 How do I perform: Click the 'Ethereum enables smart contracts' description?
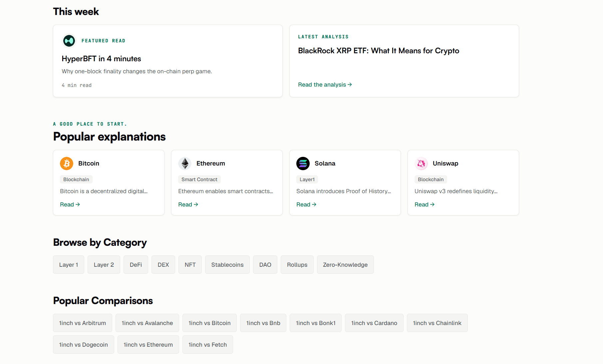point(225,191)
